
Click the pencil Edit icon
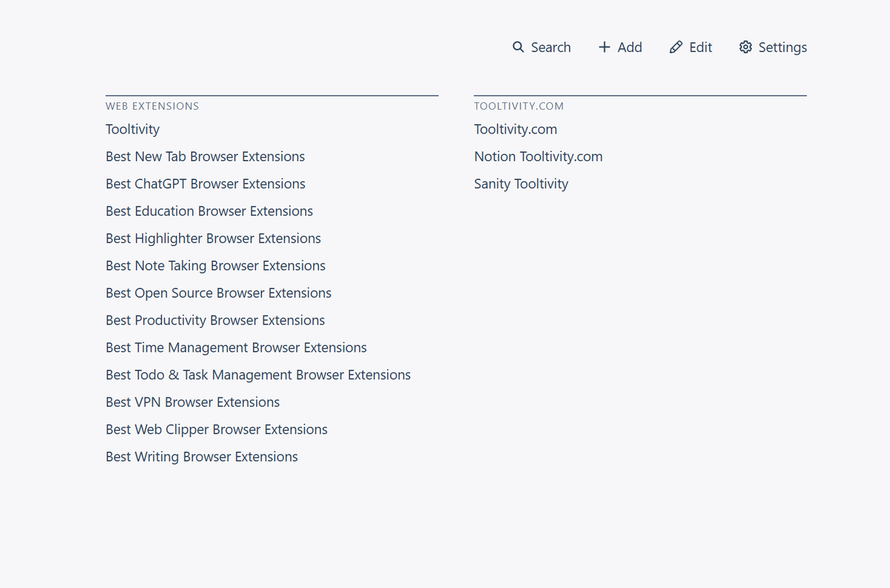coord(676,47)
